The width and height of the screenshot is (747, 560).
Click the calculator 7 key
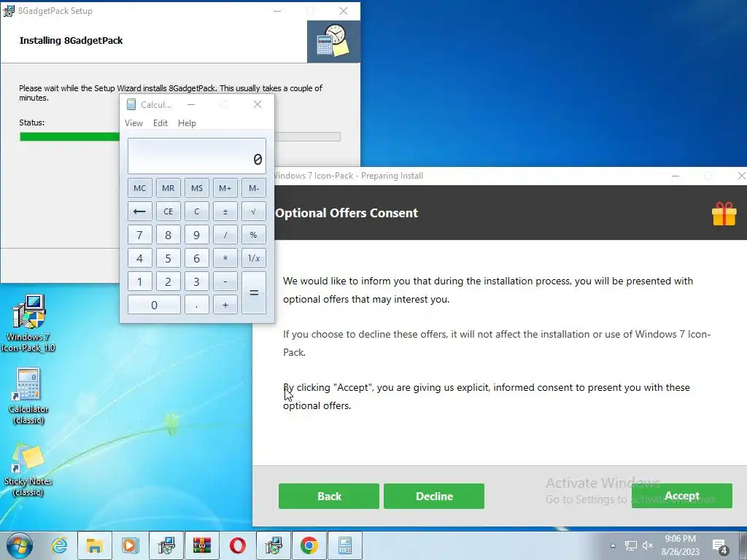(x=139, y=235)
